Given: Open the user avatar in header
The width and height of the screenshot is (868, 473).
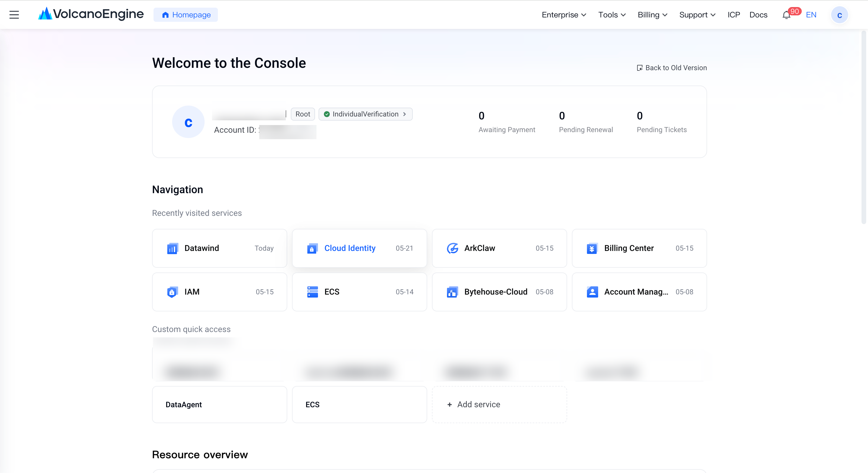Looking at the screenshot, I should [x=839, y=15].
